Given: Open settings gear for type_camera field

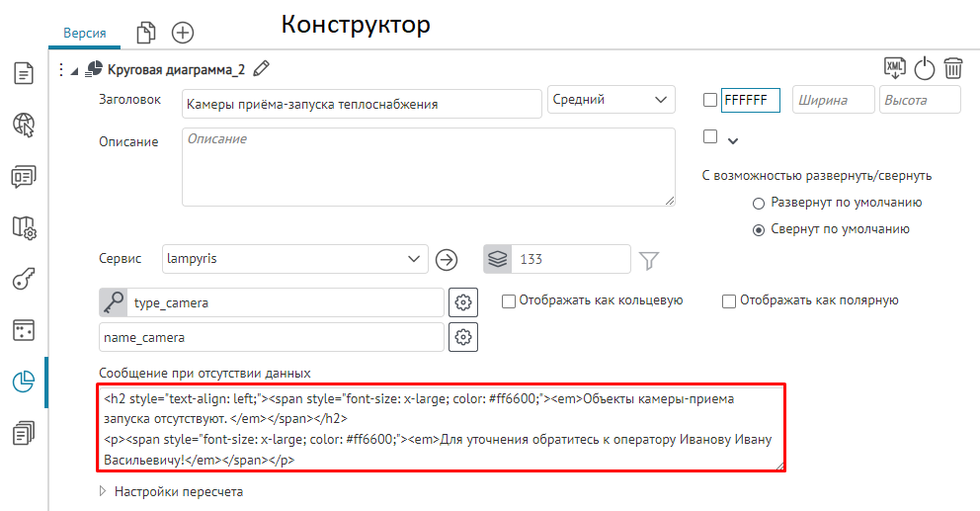Looking at the screenshot, I should (461, 301).
